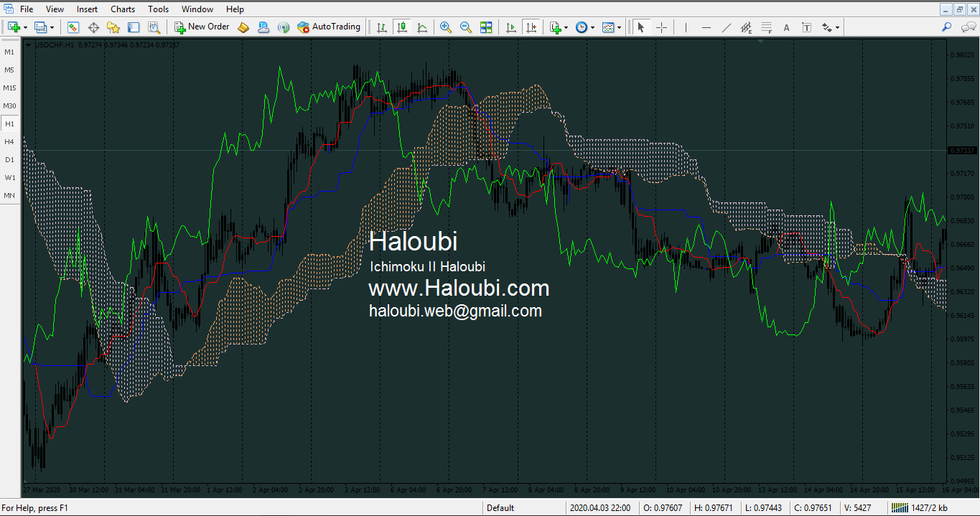Toggle chart shift from right border
The image size is (980, 516).
(531, 27)
